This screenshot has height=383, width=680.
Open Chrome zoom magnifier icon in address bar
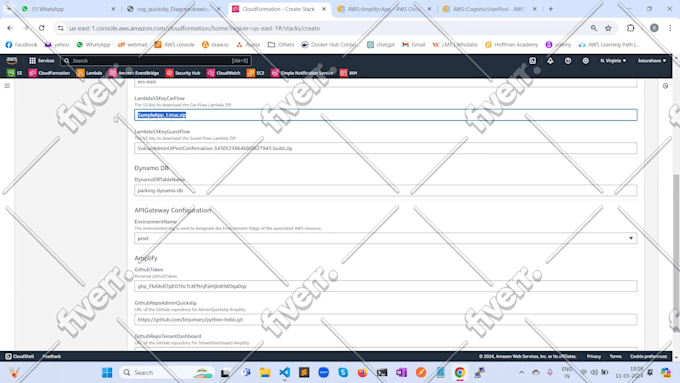594,28
